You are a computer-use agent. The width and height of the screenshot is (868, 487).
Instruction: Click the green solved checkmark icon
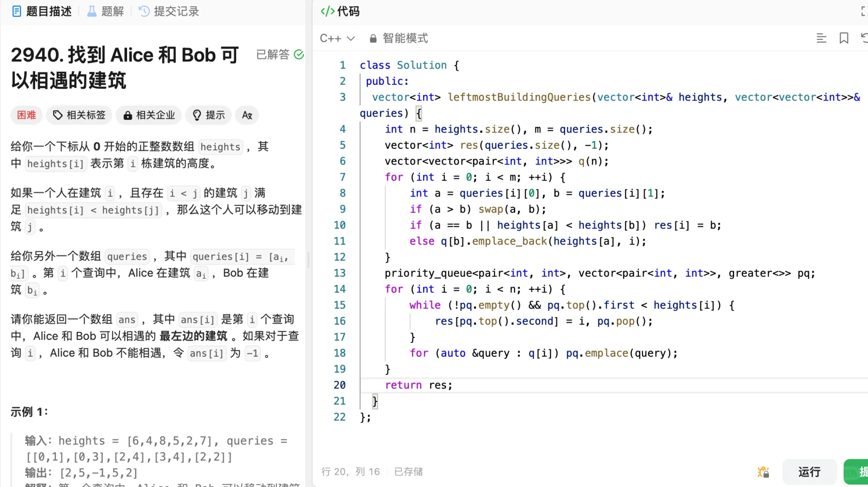pos(299,55)
